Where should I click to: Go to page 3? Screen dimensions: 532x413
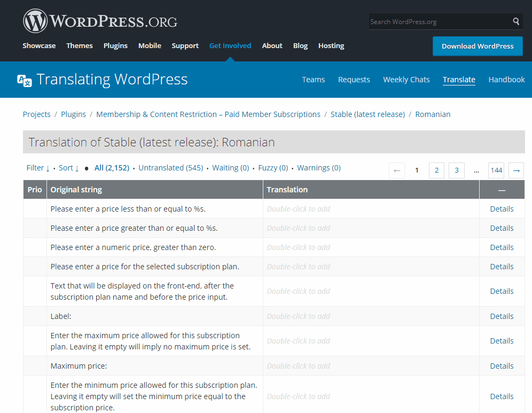[x=457, y=170]
